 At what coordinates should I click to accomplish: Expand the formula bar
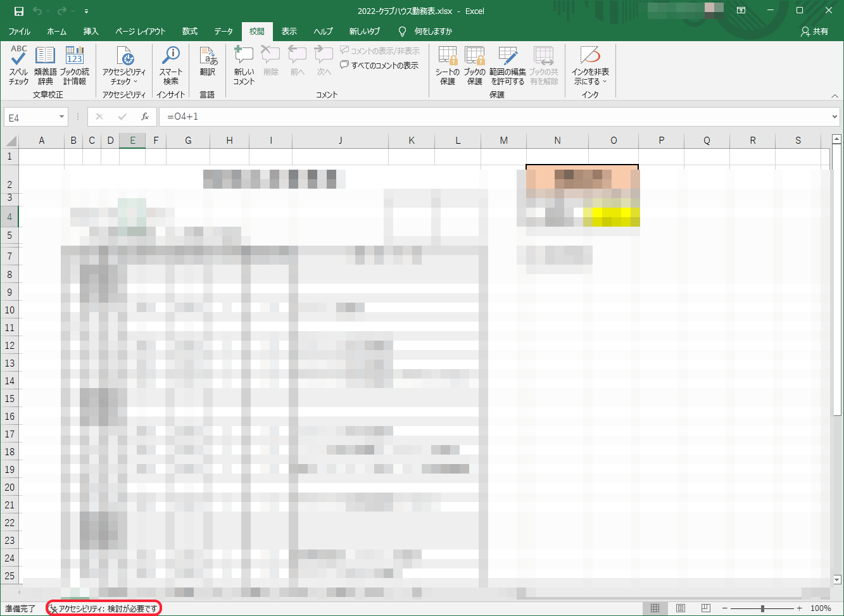[x=835, y=117]
